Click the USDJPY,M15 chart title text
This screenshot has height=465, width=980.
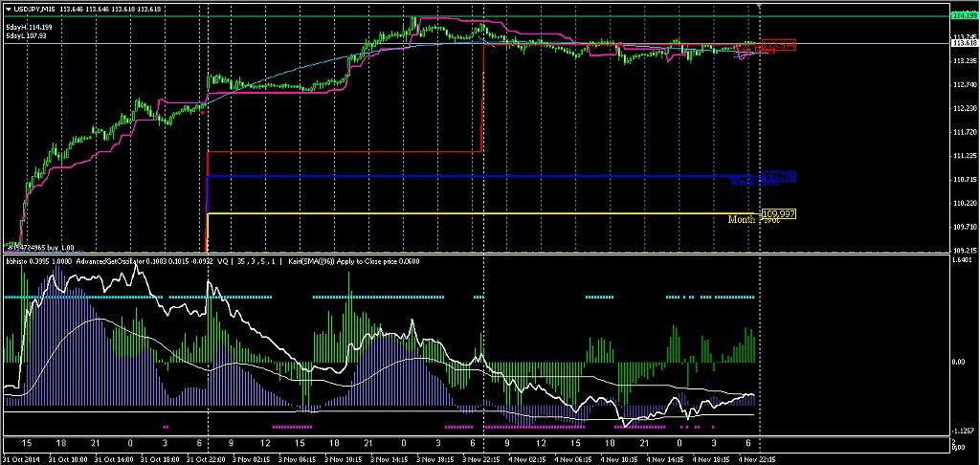pos(34,9)
